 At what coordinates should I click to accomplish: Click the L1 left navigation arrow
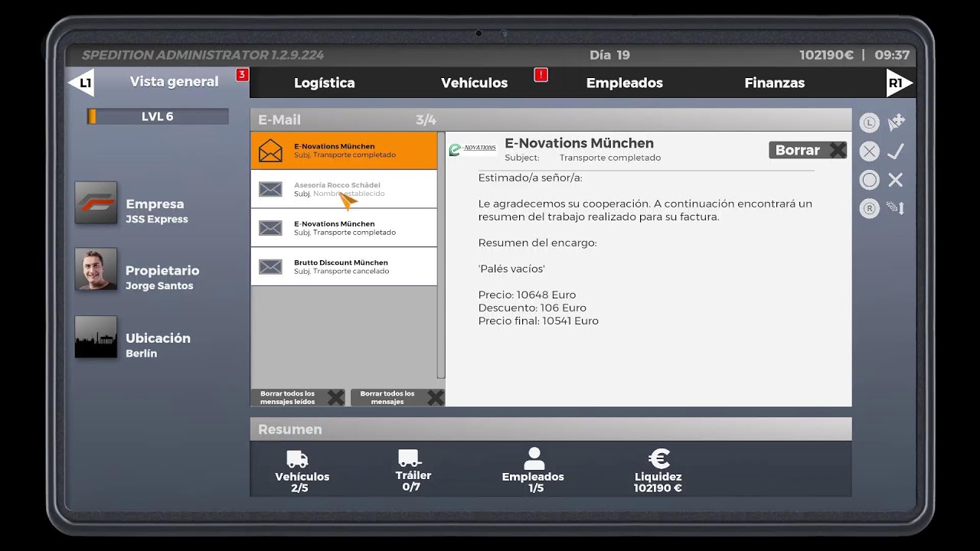click(x=81, y=83)
